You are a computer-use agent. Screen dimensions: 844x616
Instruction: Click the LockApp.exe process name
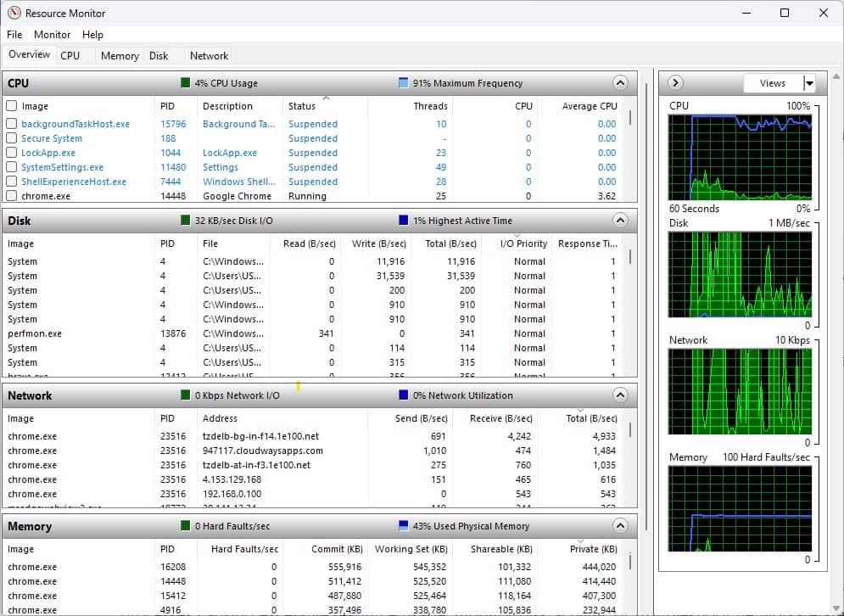pyautogui.click(x=48, y=153)
